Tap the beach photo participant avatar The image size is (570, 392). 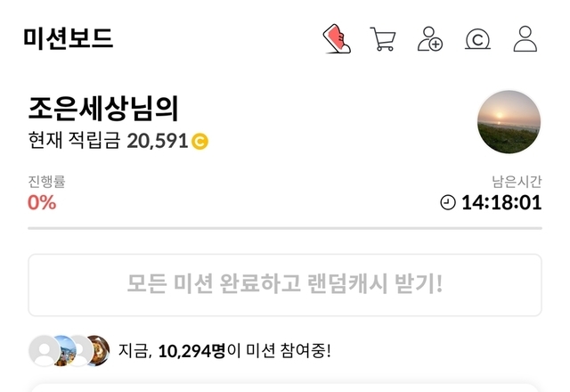coord(64,351)
